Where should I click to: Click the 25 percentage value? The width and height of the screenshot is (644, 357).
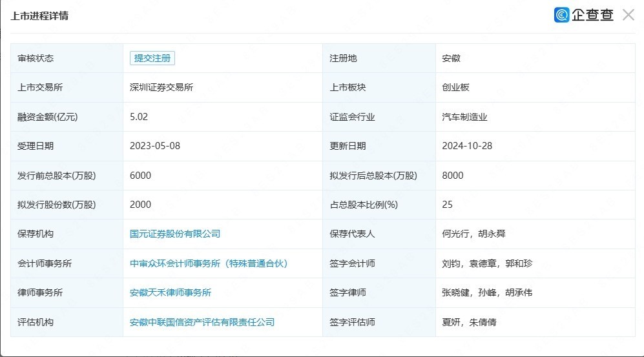pos(447,205)
